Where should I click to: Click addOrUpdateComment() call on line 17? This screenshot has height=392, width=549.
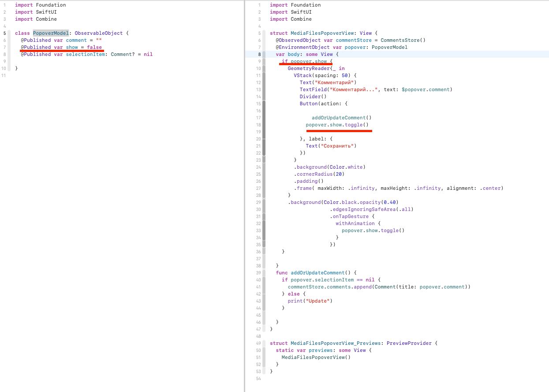pyautogui.click(x=342, y=118)
